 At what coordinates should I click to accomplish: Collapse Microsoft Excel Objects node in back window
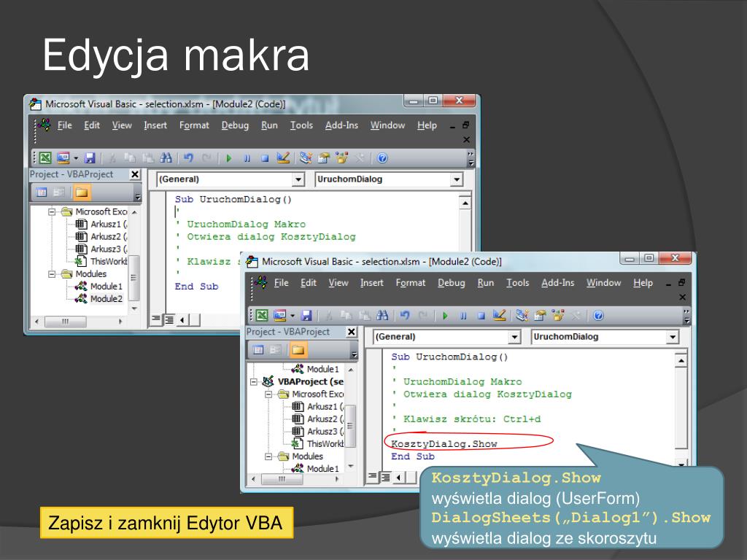coord(52,211)
